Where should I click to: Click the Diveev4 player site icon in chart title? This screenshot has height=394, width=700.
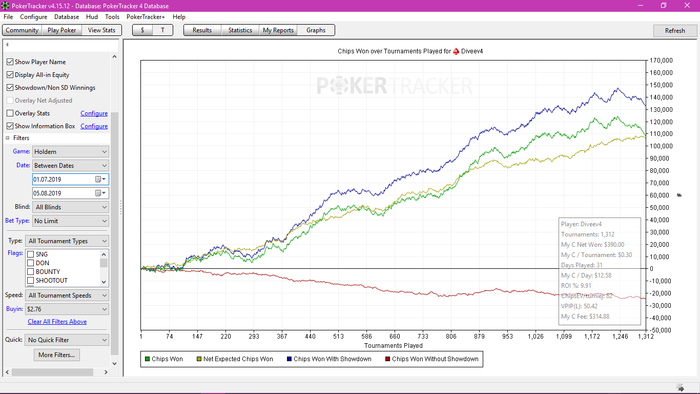tap(456, 51)
